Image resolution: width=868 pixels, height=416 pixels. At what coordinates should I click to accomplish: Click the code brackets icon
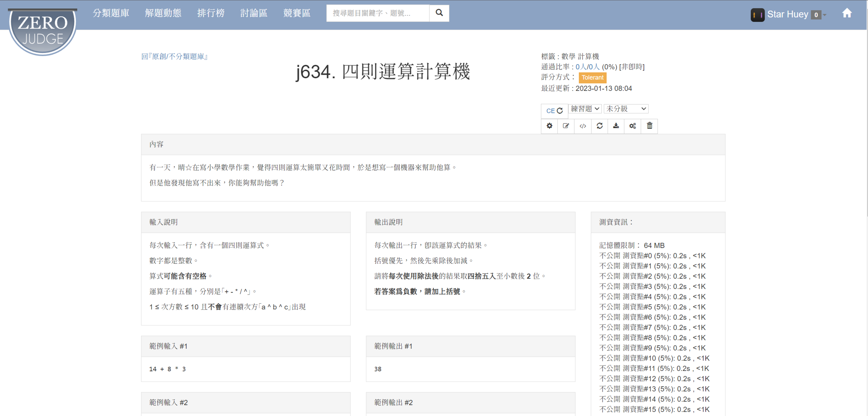[583, 126]
